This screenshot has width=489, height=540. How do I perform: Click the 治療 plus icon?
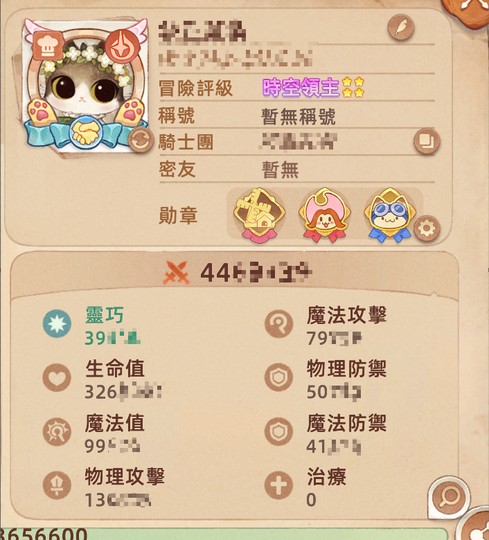click(278, 485)
